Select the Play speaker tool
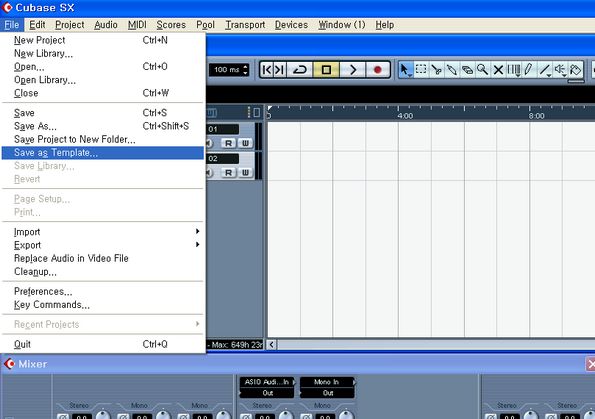 click(560, 69)
